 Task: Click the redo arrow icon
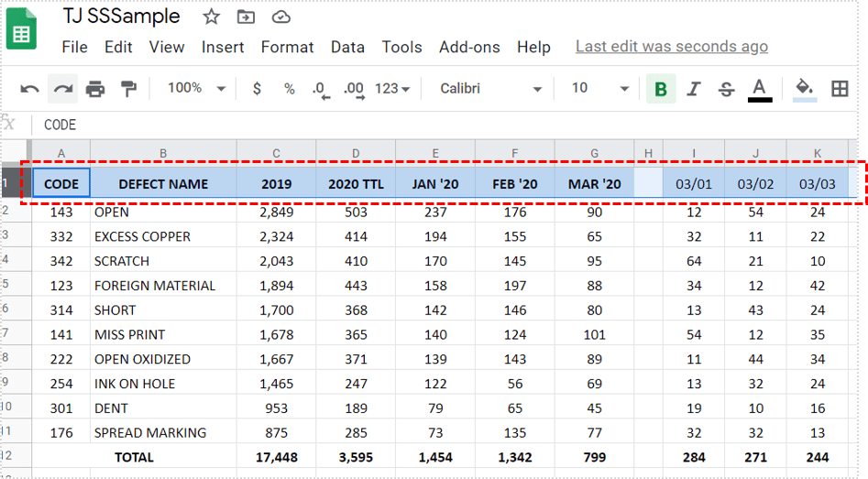pyautogui.click(x=62, y=89)
